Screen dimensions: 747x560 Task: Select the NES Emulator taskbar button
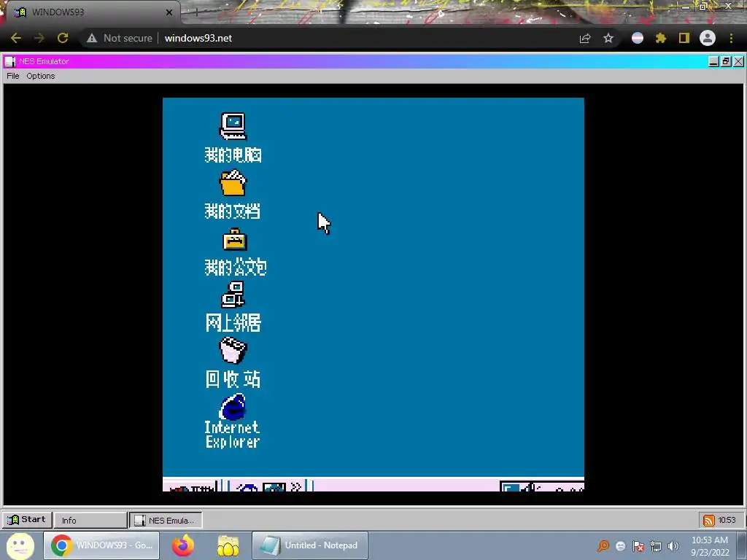(166, 520)
